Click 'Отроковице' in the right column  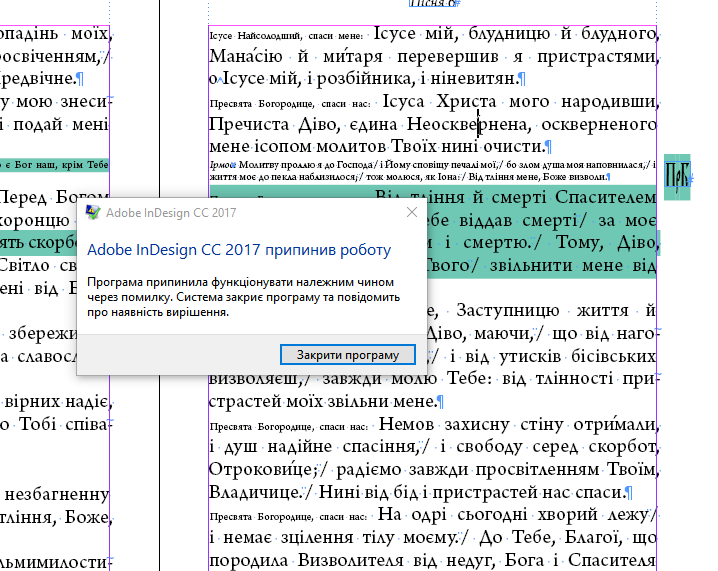coord(261,469)
